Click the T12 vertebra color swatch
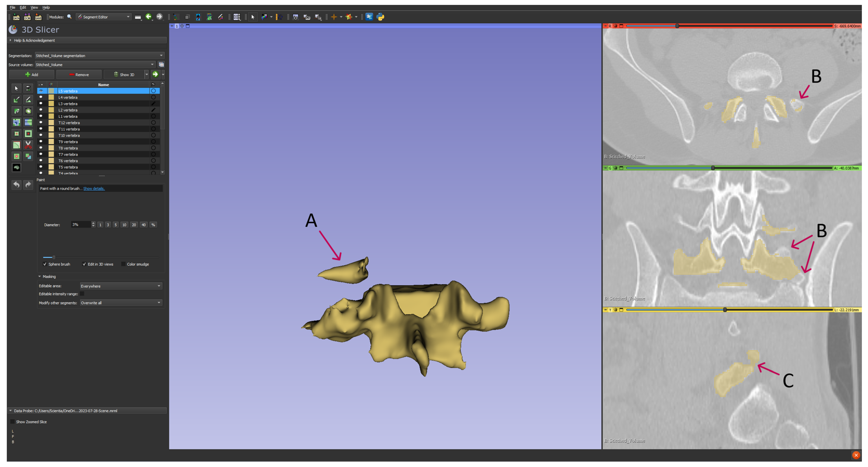The width and height of the screenshot is (868, 467). 51,123
